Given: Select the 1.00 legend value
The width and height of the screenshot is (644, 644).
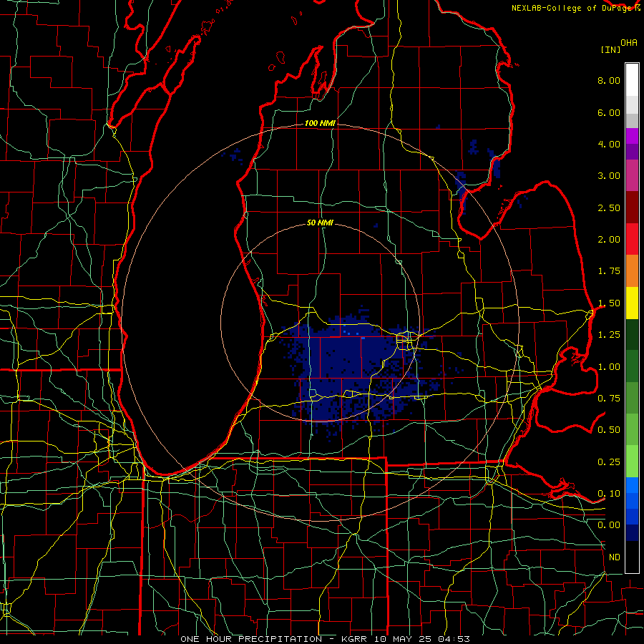Looking at the screenshot, I should pos(609,367).
